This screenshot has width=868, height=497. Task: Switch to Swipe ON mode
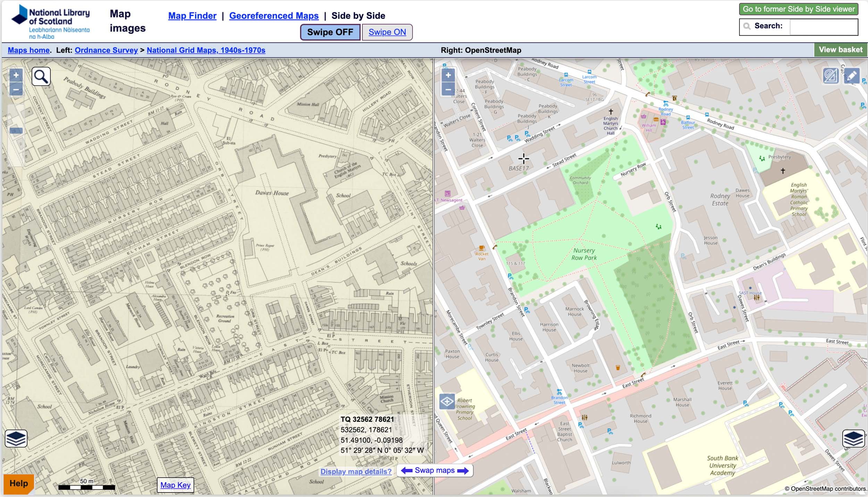point(387,32)
